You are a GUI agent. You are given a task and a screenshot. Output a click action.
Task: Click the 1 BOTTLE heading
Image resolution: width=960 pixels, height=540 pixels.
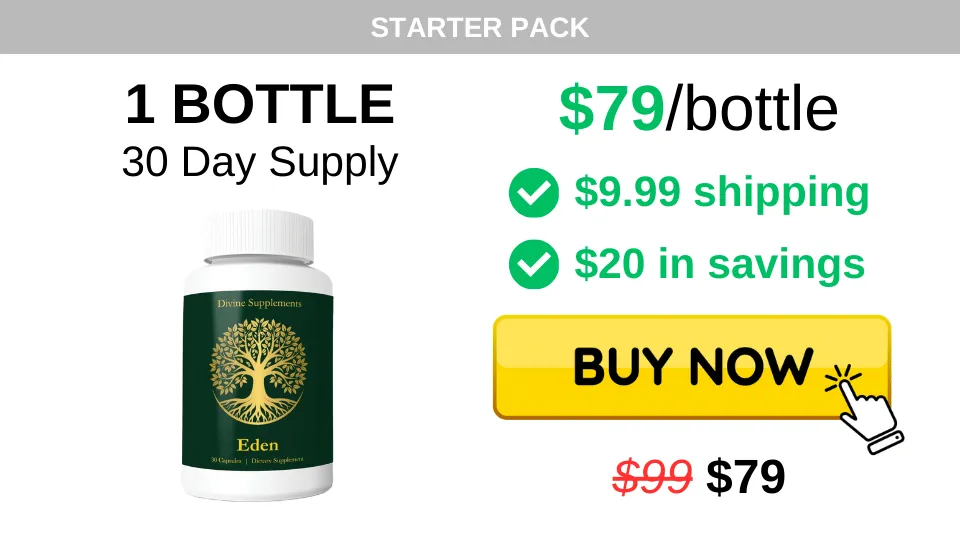tap(260, 104)
